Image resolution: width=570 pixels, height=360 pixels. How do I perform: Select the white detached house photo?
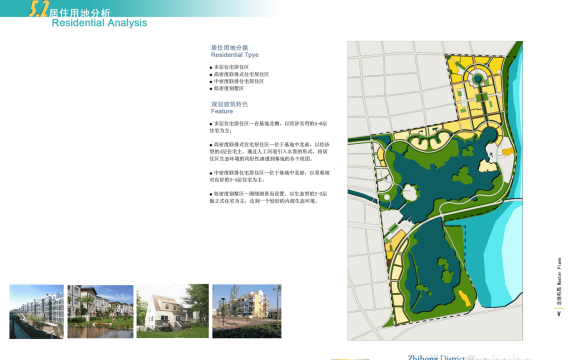point(173,311)
